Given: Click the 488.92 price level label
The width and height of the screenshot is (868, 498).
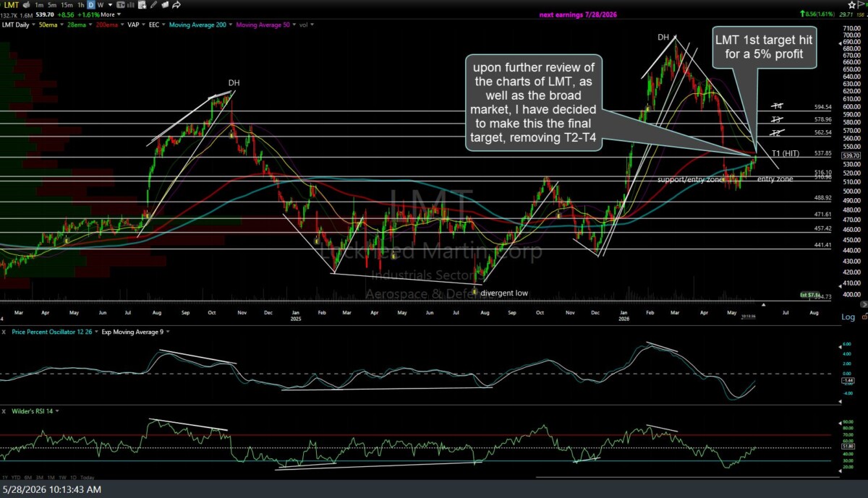Looking at the screenshot, I should point(822,198).
